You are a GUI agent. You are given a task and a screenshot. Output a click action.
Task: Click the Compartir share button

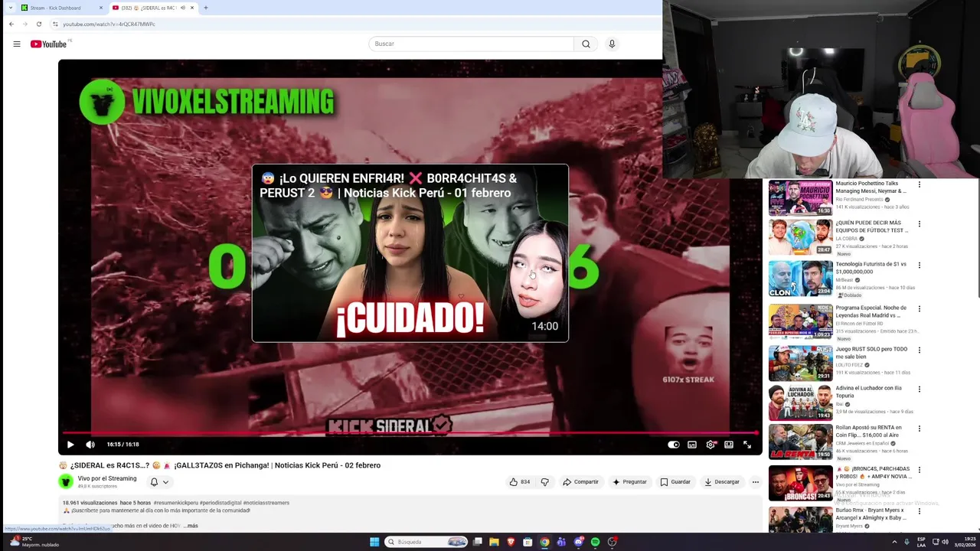click(x=581, y=482)
